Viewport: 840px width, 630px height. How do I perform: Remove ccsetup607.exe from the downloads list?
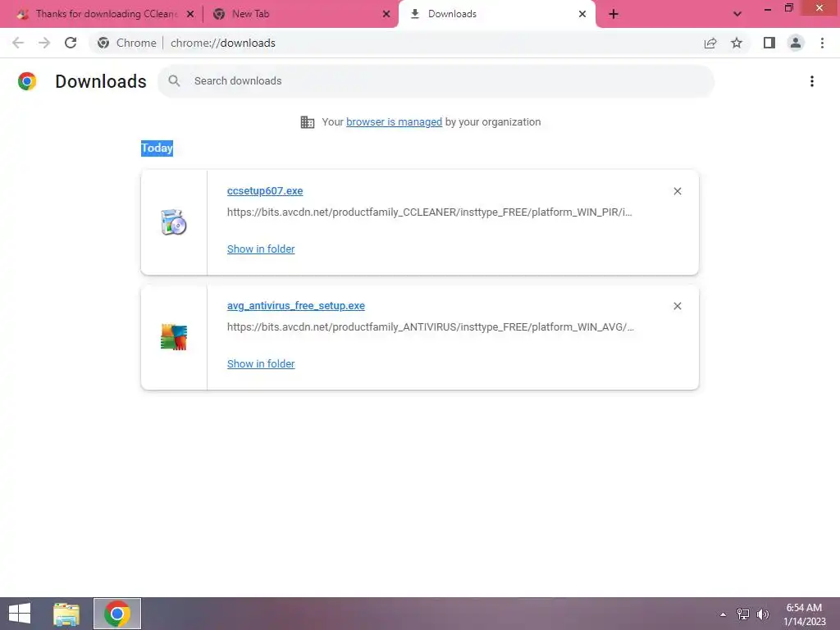tap(677, 191)
